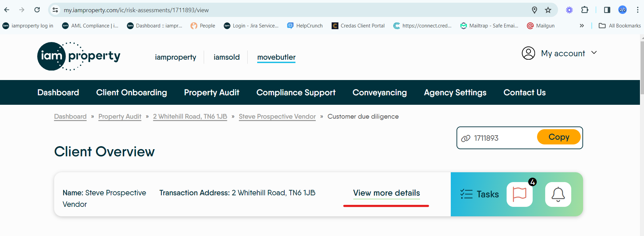Switch to the iamsold tab

[x=226, y=57]
